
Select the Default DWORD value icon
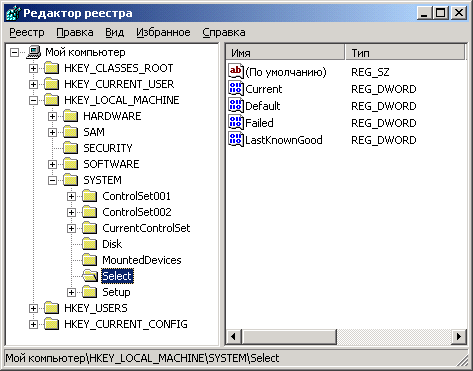(236, 106)
